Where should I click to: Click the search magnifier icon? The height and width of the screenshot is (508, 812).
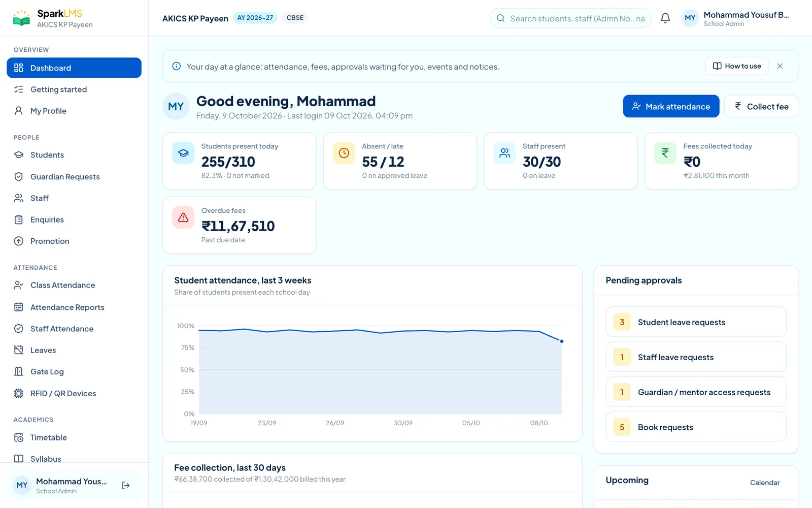[x=500, y=18]
